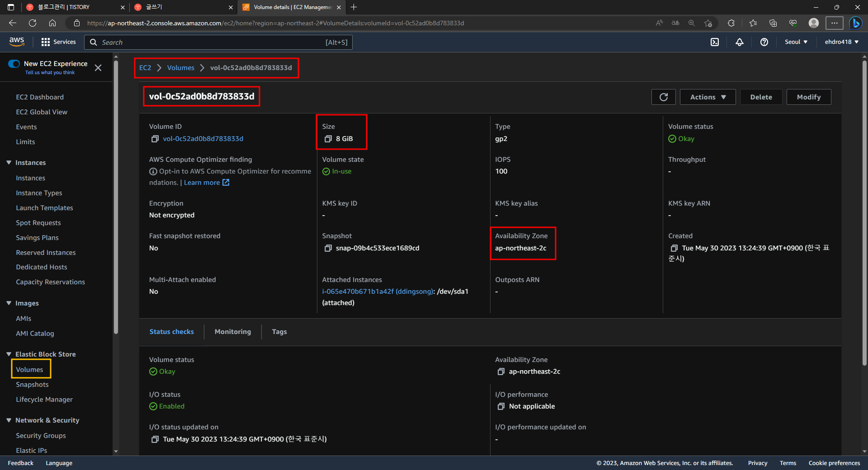Copy the I/O performance value
The image size is (868, 470).
click(x=501, y=406)
